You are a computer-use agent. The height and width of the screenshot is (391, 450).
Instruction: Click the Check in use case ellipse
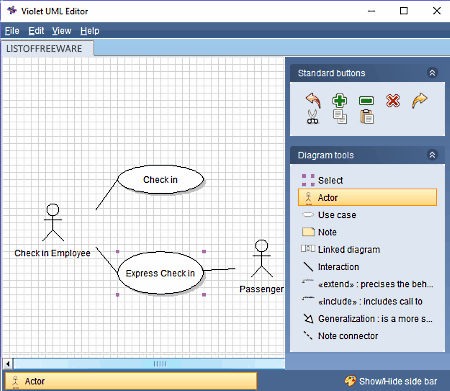tap(161, 180)
